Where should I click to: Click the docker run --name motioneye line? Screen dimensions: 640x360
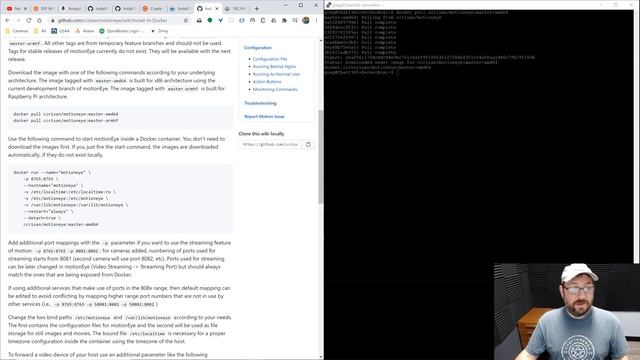52,173
